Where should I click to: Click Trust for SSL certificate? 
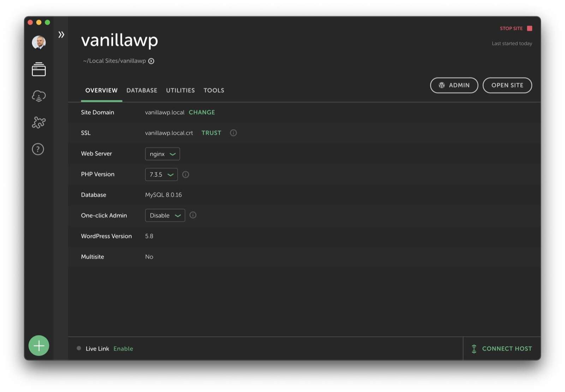212,133
